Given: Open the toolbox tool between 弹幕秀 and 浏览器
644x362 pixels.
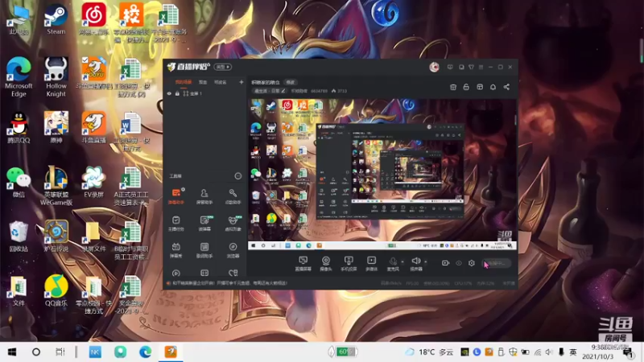Looking at the screenshot, I should coord(204,249).
